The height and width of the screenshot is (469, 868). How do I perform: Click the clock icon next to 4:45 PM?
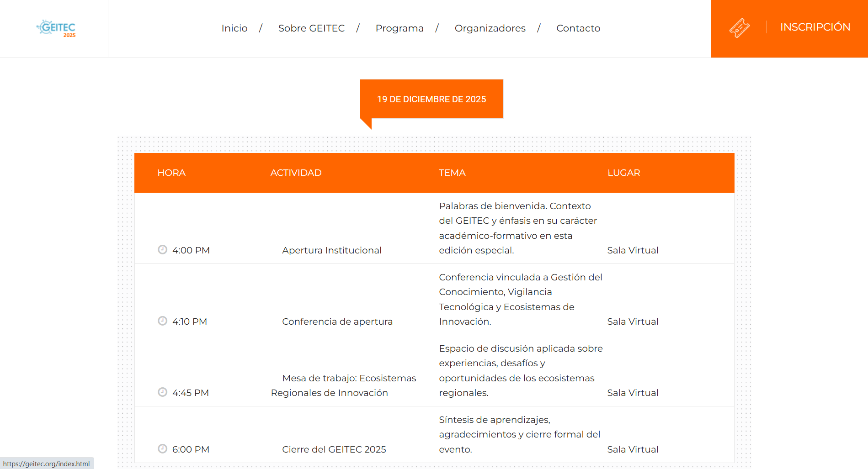162,392
